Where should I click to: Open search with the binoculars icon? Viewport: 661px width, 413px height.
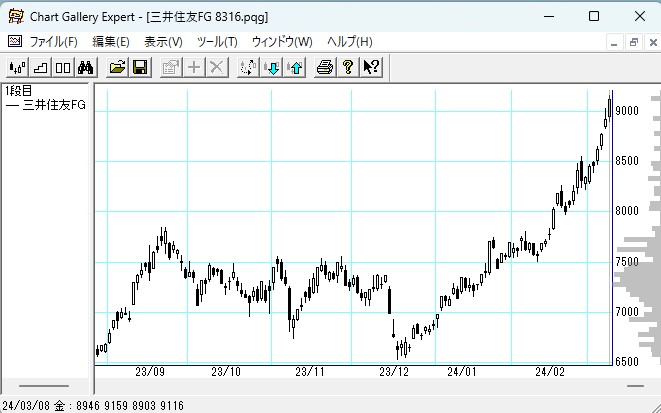pyautogui.click(x=85, y=68)
